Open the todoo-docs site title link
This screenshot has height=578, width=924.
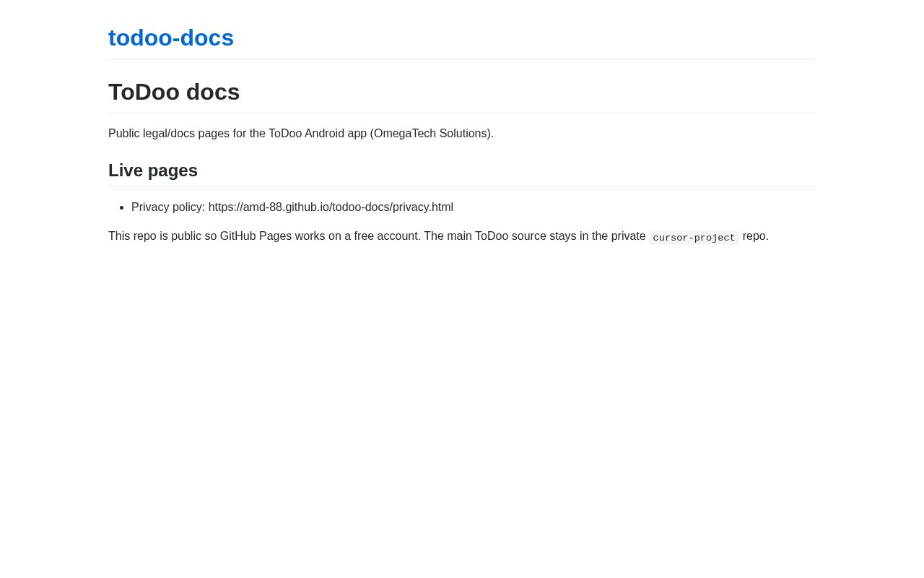tap(171, 38)
